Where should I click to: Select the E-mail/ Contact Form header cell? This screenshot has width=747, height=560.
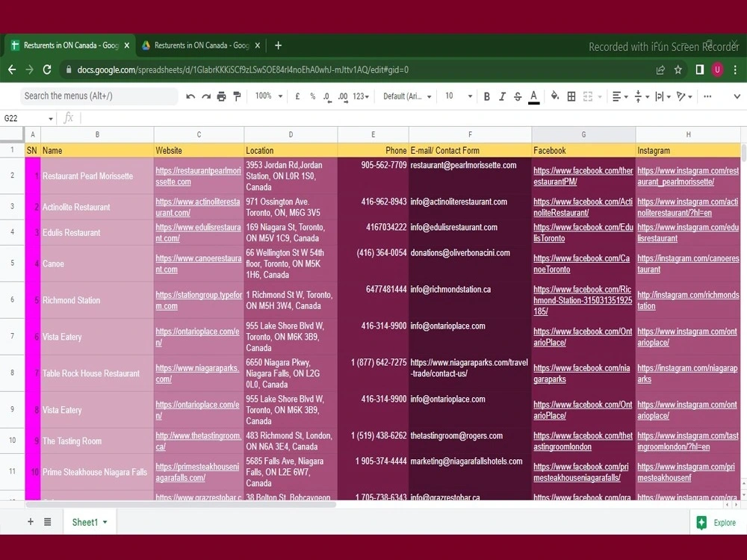pos(470,151)
